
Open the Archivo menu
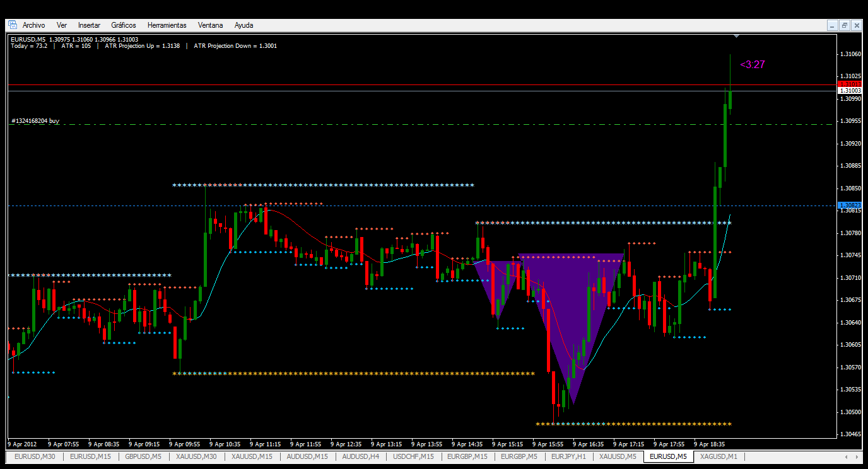pos(33,25)
